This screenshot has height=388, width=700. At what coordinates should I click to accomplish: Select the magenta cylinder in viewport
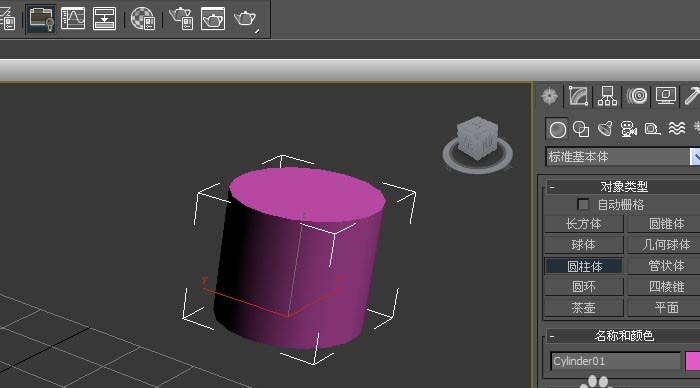tap(299, 259)
